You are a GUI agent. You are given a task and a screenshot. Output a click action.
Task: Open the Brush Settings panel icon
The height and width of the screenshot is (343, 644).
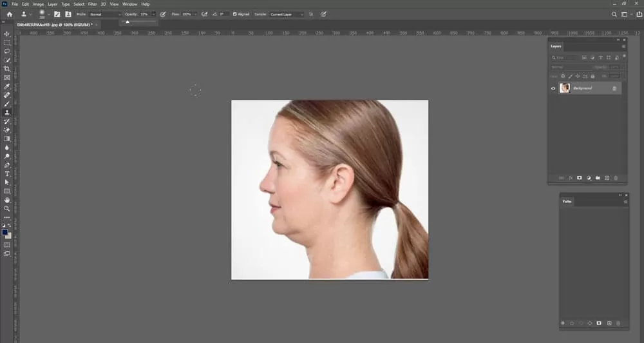tap(57, 14)
